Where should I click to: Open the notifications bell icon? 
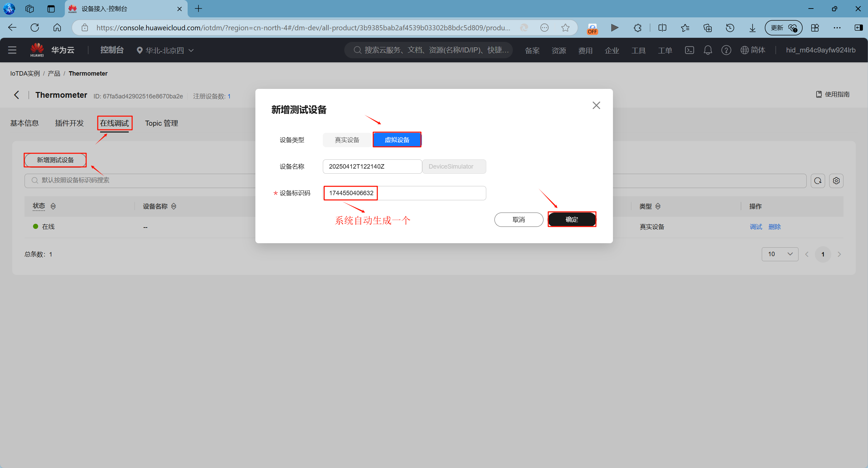708,50
